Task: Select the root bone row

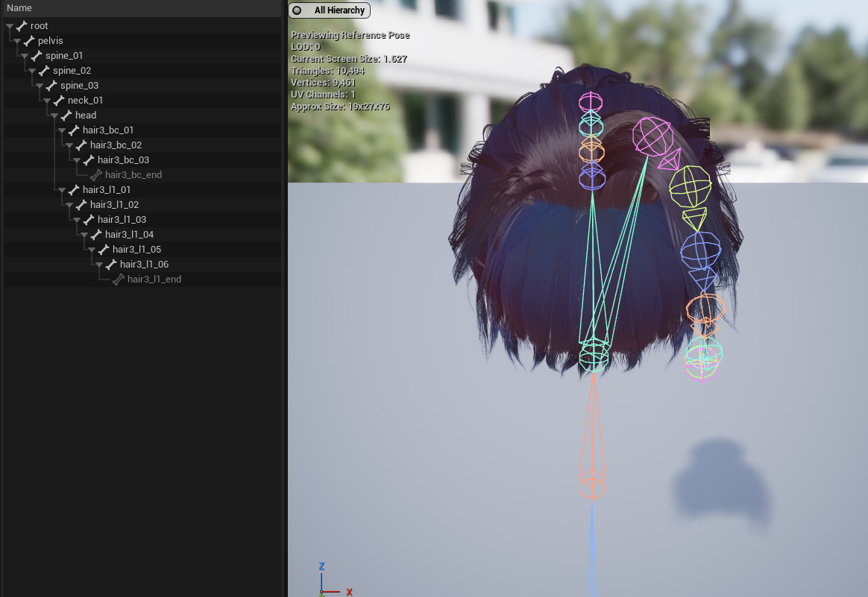Action: point(142,26)
